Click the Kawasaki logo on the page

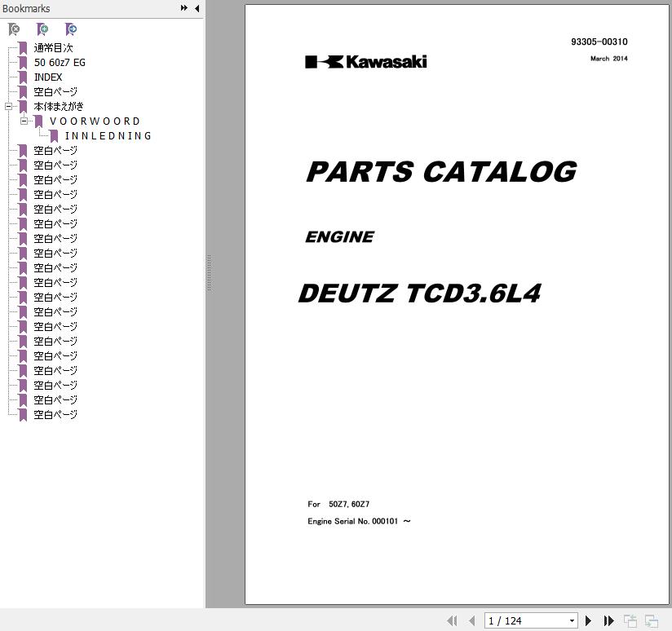[366, 62]
